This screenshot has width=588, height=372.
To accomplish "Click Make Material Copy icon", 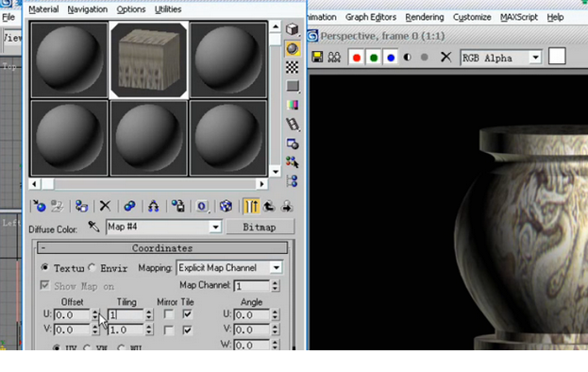I will point(129,206).
